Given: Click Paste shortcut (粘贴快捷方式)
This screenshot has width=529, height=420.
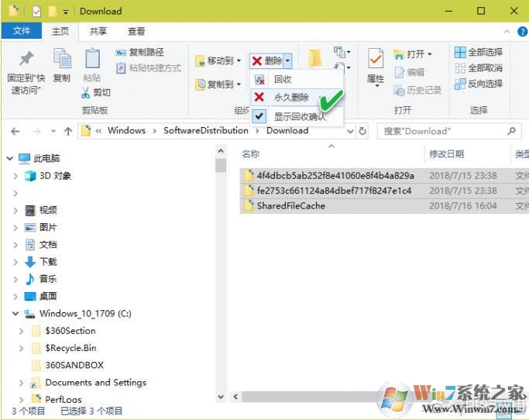Looking at the screenshot, I should (x=149, y=68).
